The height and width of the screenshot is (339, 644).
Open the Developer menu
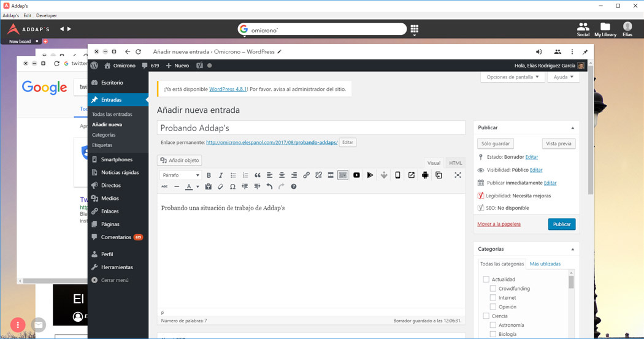pyautogui.click(x=47, y=15)
